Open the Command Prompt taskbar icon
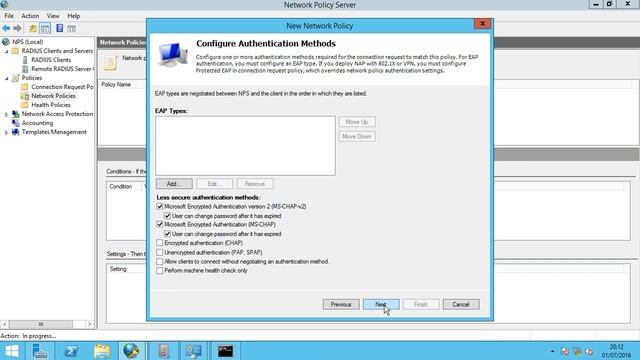The image size is (640, 360). (x=225, y=351)
